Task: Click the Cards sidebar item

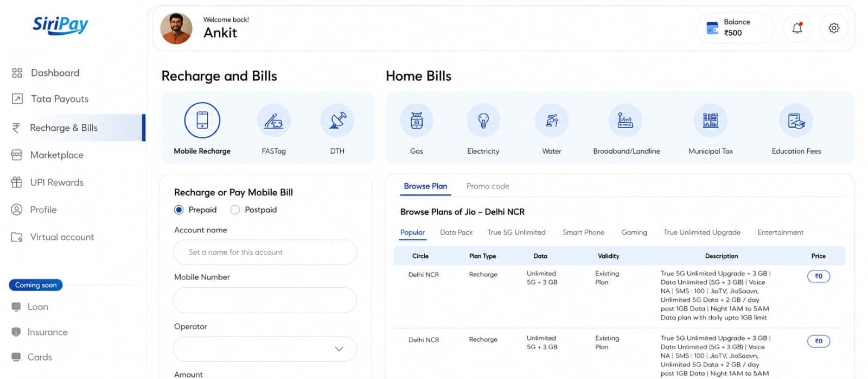Action: (32, 357)
